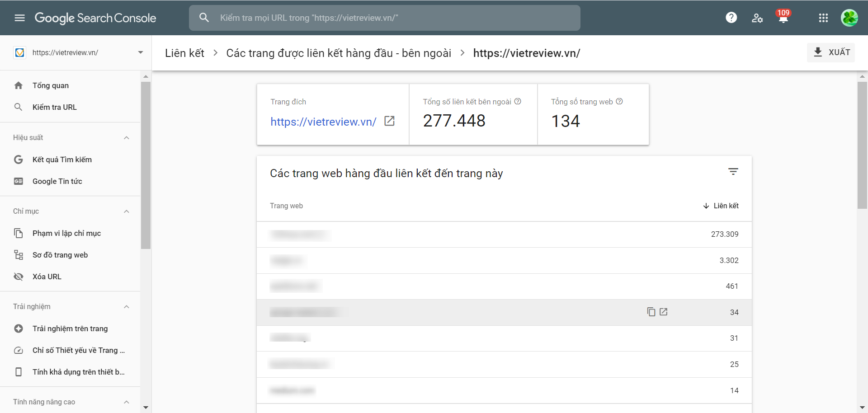The image size is (868, 413).
Task: Open user and permission settings icon
Action: (757, 18)
